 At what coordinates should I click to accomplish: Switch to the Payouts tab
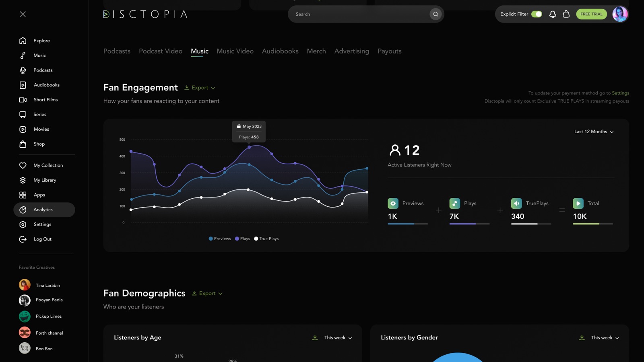click(x=390, y=51)
